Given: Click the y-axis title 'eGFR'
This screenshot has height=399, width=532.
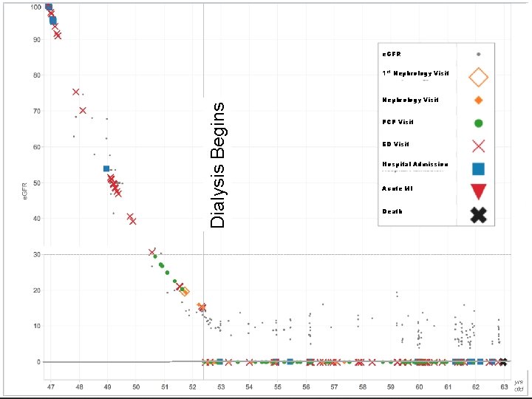Looking at the screenshot, I should point(25,191).
